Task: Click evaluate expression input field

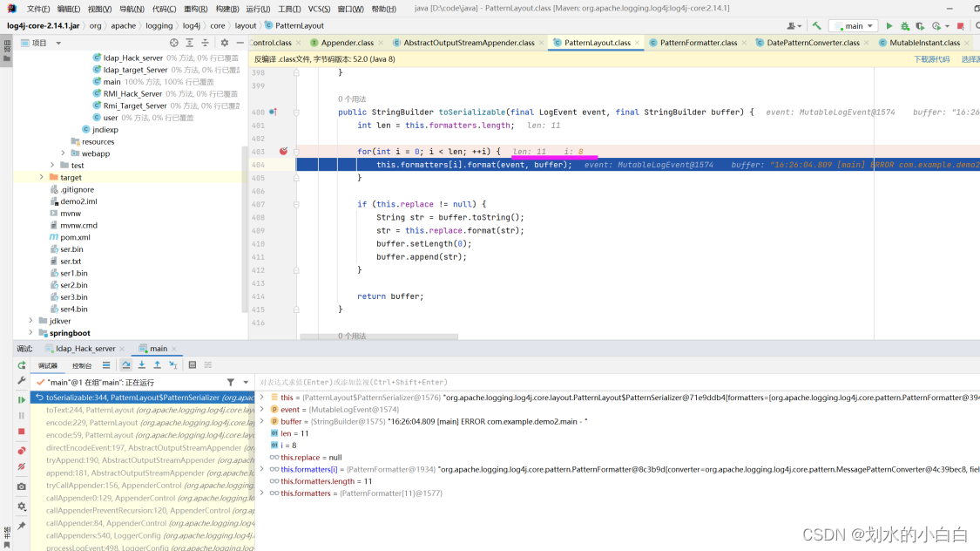Action: pyautogui.click(x=618, y=382)
